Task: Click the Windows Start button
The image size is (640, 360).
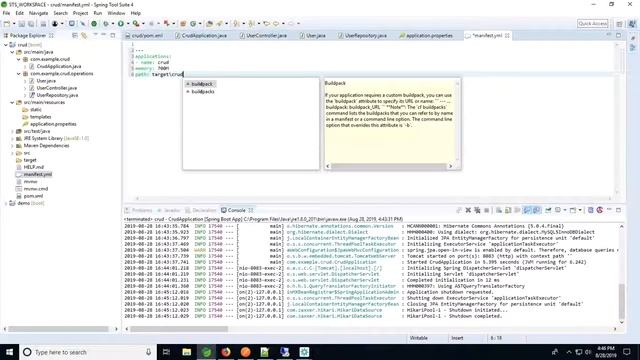Action: (x=9, y=352)
